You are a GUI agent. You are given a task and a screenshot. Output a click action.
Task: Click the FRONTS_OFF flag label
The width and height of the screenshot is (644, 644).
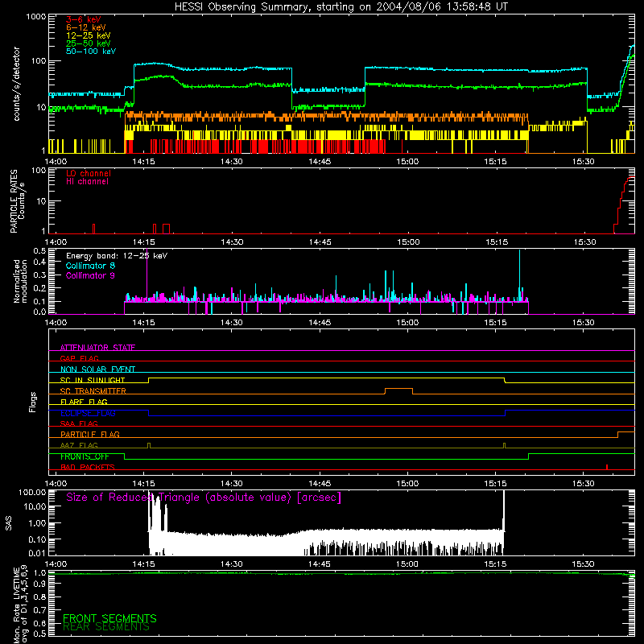[x=85, y=456]
